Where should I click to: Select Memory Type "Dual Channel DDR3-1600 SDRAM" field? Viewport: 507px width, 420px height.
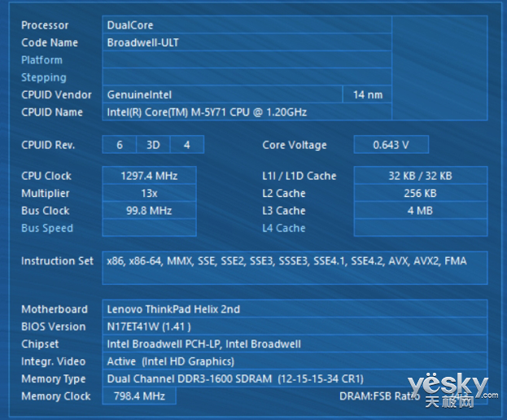(295, 378)
